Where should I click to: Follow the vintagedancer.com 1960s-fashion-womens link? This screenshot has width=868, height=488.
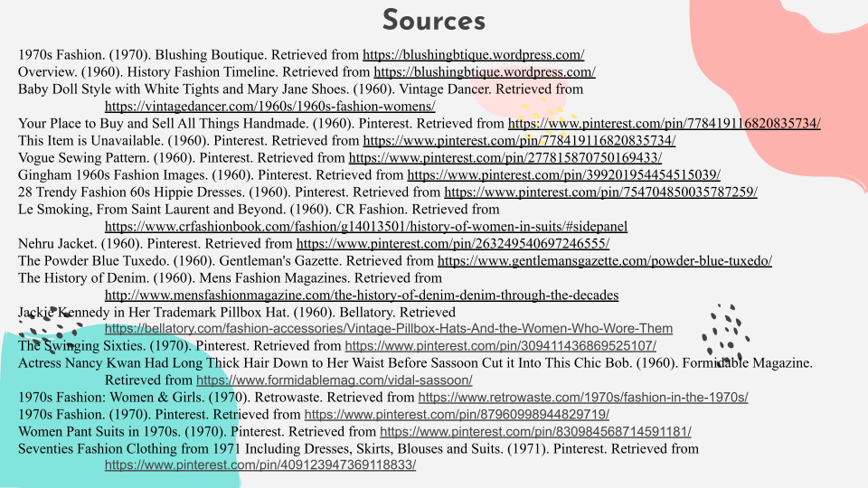(x=269, y=107)
